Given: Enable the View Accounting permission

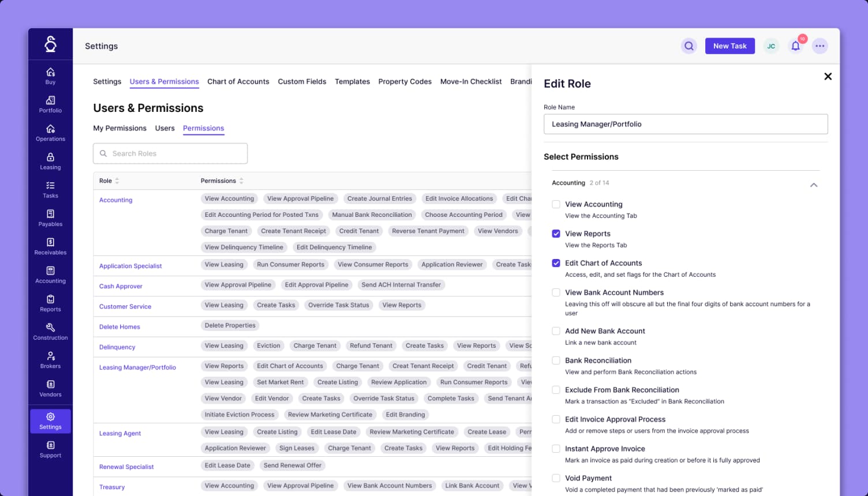Looking at the screenshot, I should [x=556, y=204].
